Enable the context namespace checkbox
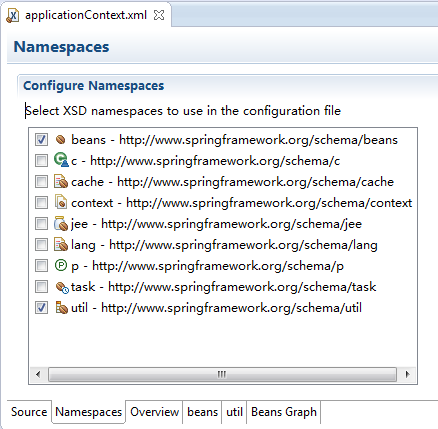The height and width of the screenshot is (429, 438). coord(41,202)
